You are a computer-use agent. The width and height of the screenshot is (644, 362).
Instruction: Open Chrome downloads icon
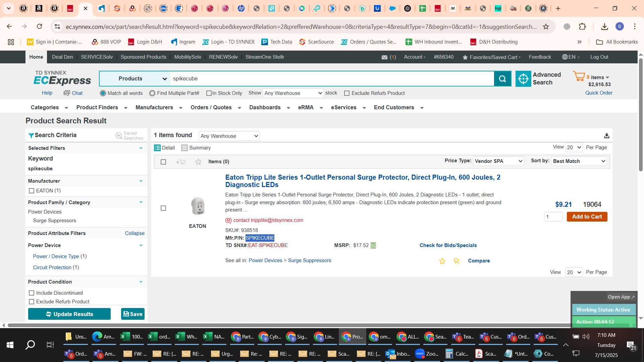click(604, 26)
